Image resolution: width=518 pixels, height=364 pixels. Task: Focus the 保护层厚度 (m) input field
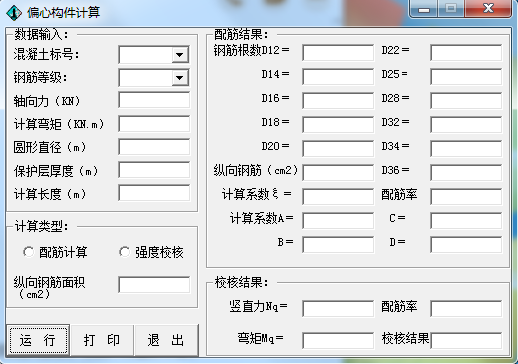tap(154, 170)
